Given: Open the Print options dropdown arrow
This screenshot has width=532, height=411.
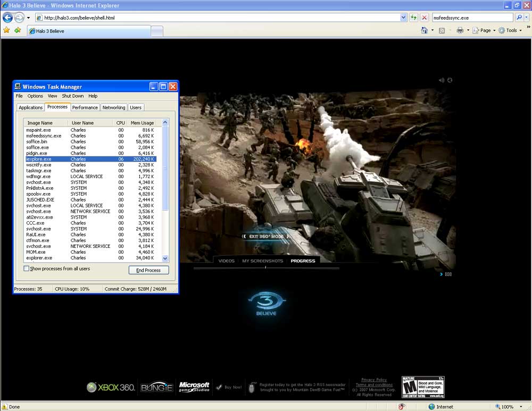Looking at the screenshot, I should 468,30.
